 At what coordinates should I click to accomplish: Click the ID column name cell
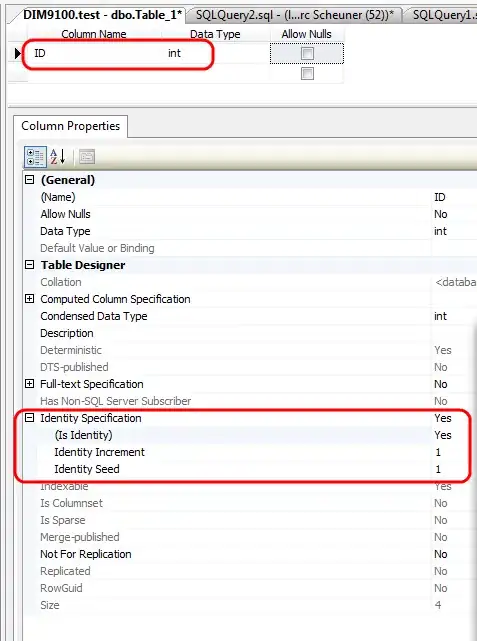click(95, 53)
